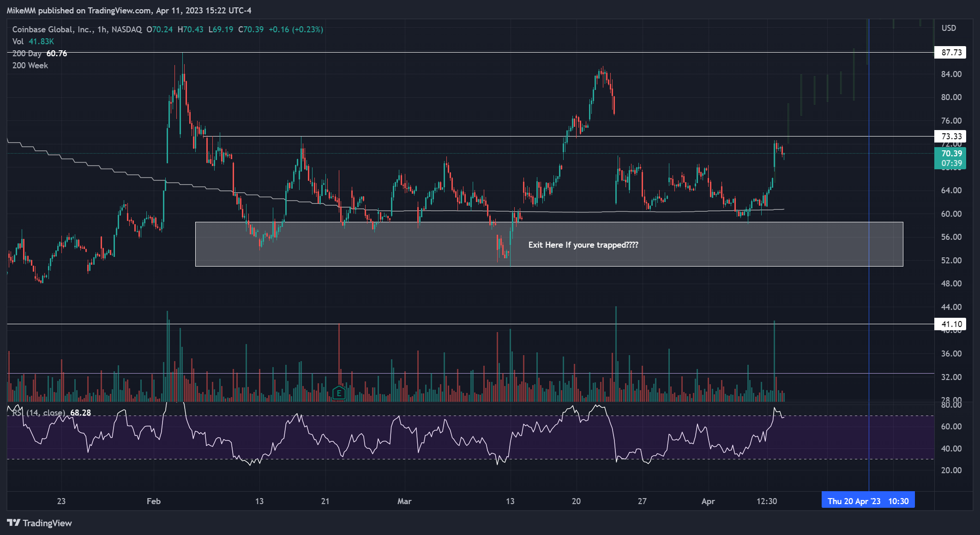Click the 20 label on time axis
Image resolution: width=980 pixels, height=535 pixels.
click(576, 501)
